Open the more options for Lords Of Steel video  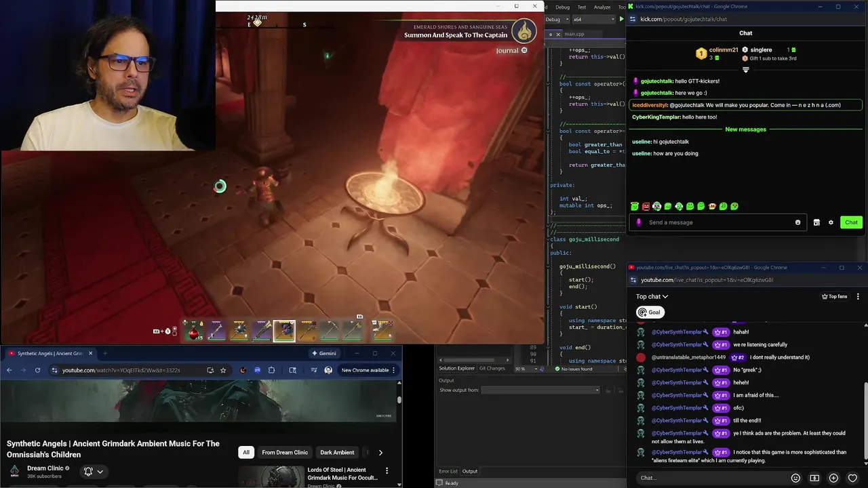[x=387, y=470]
